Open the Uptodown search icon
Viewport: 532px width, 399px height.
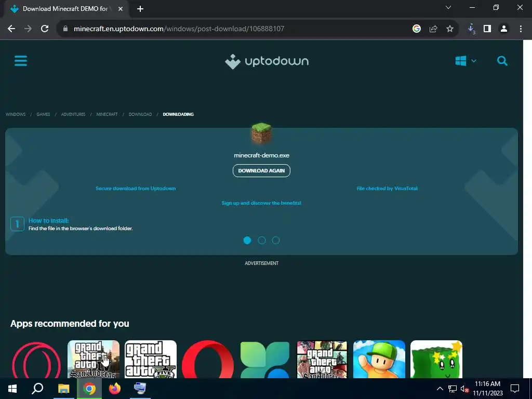coord(502,61)
